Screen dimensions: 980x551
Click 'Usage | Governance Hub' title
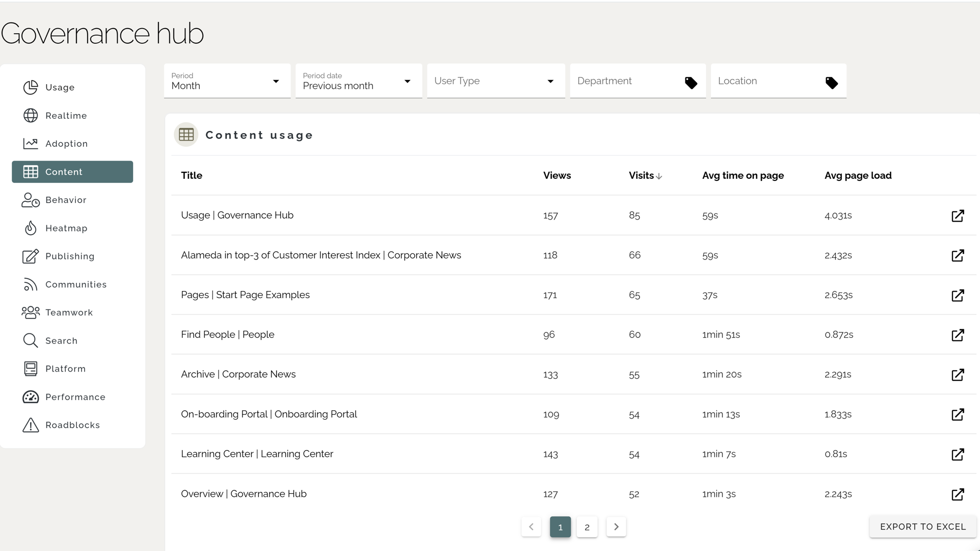237,215
